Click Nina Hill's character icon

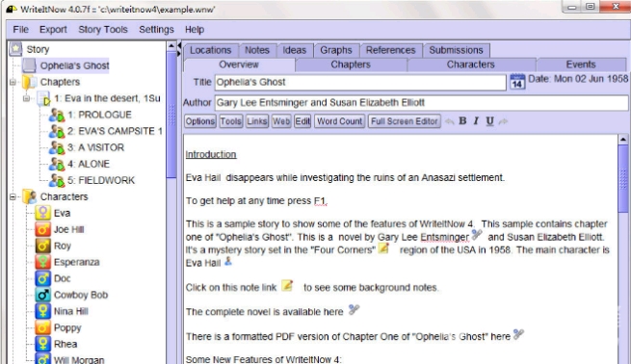43,311
